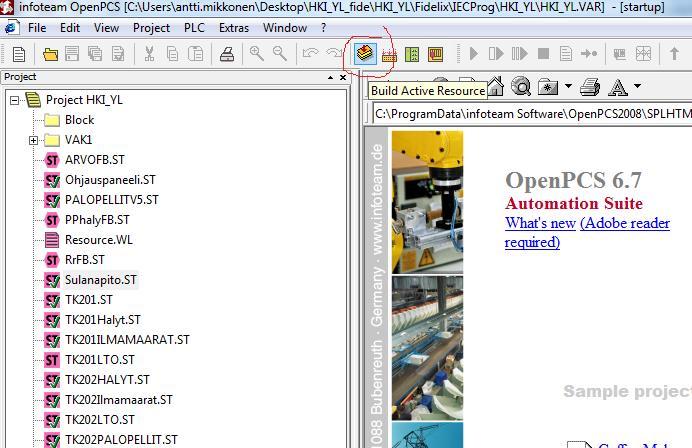Click the Copy toolbar icon
Image resolution: width=692 pixels, height=448 pixels.
[x=173, y=54]
